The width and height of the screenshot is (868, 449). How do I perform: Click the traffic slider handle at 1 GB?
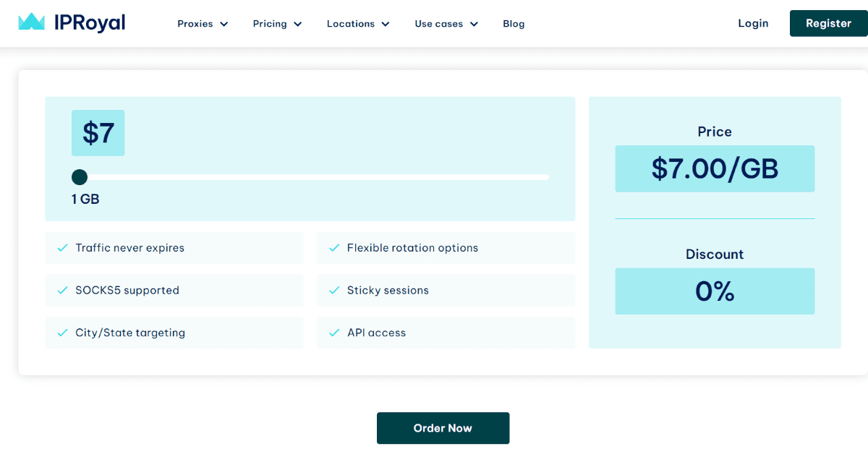click(x=80, y=177)
